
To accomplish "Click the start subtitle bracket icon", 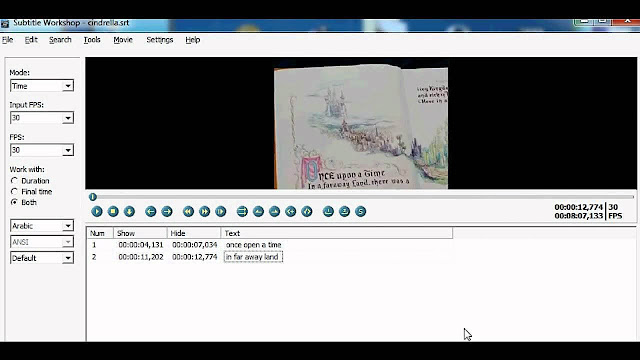I will (291, 211).
